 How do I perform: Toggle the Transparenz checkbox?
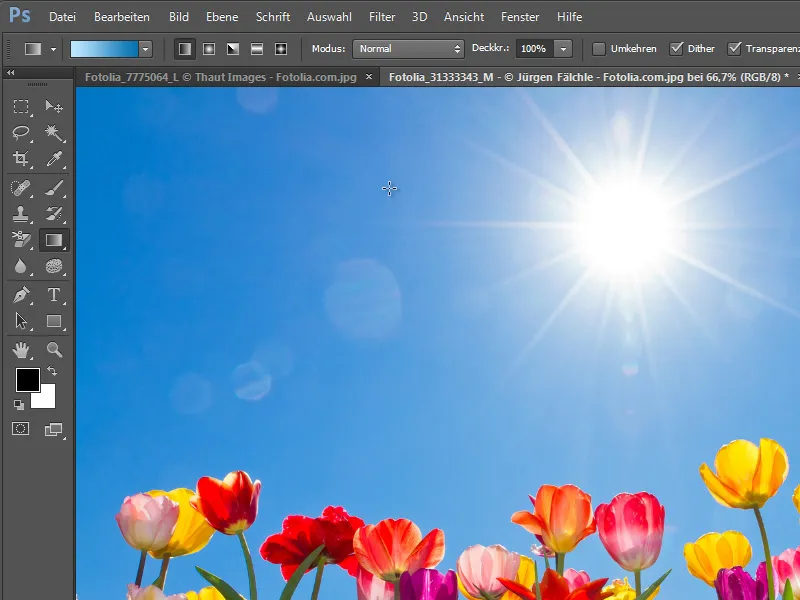(734, 49)
